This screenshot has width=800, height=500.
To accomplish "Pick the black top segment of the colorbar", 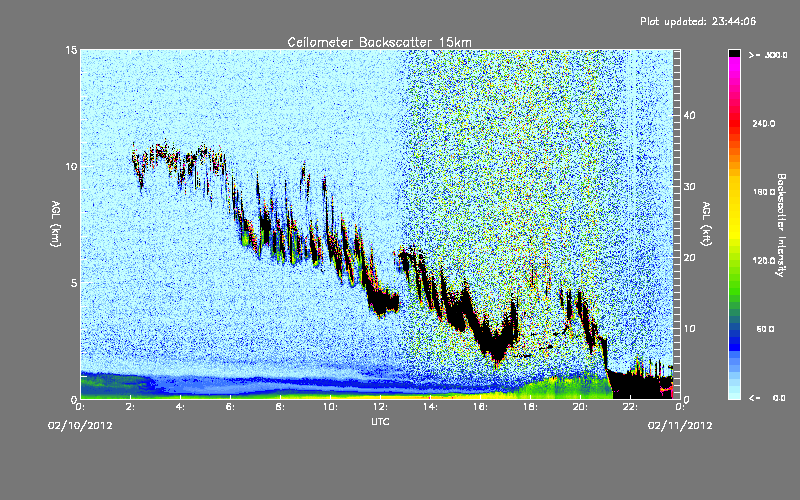I will [x=734, y=53].
